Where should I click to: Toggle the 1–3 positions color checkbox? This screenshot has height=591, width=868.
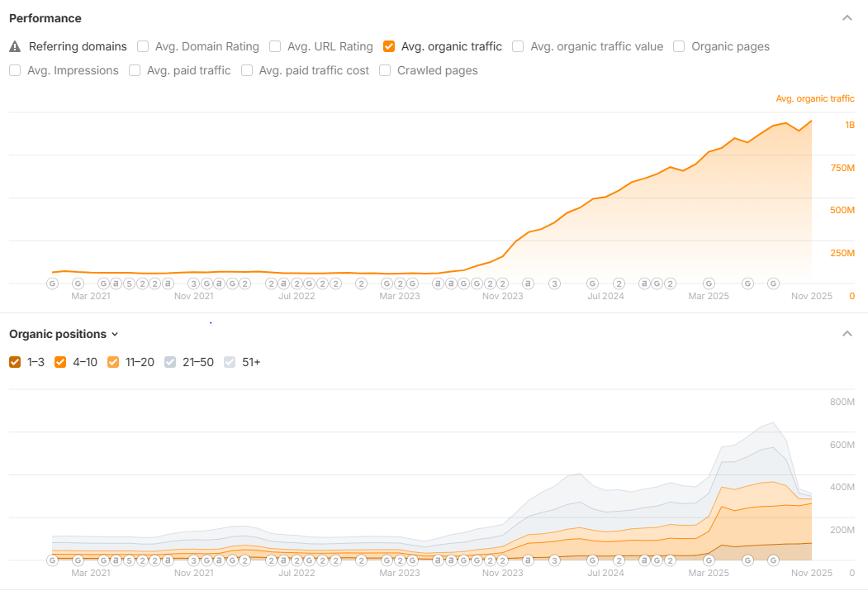(15, 362)
